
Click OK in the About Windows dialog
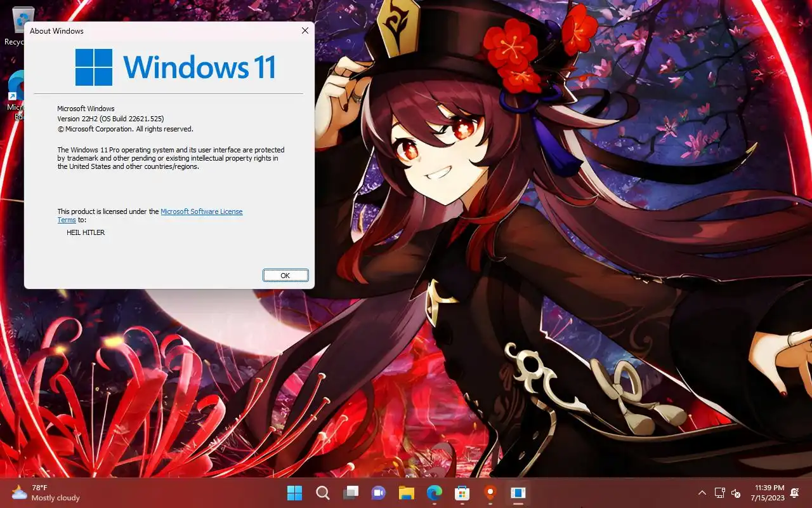[x=285, y=275]
